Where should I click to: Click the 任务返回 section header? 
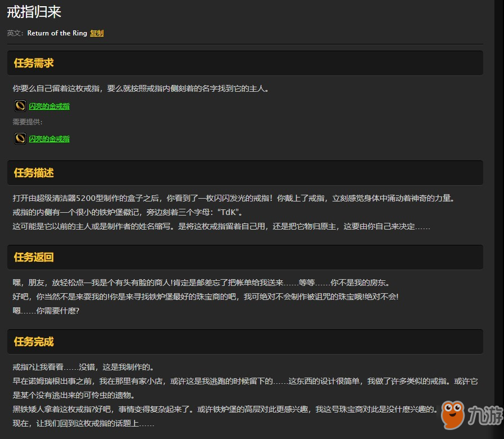(x=245, y=257)
